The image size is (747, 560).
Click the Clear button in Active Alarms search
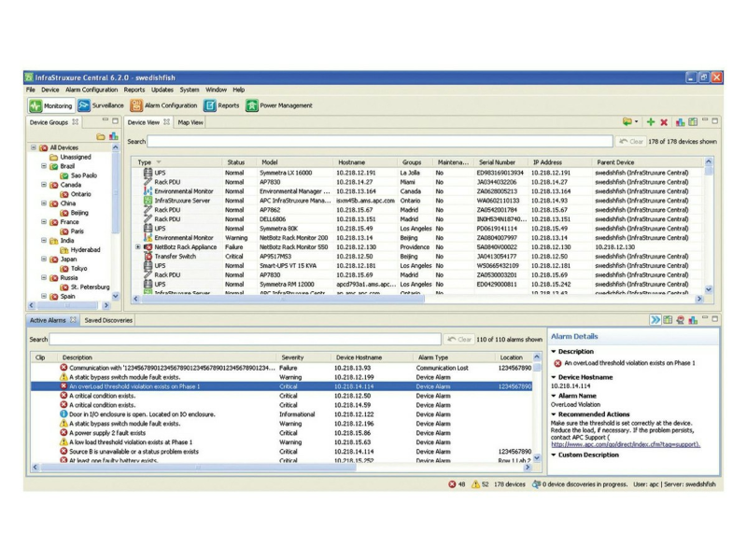459,339
